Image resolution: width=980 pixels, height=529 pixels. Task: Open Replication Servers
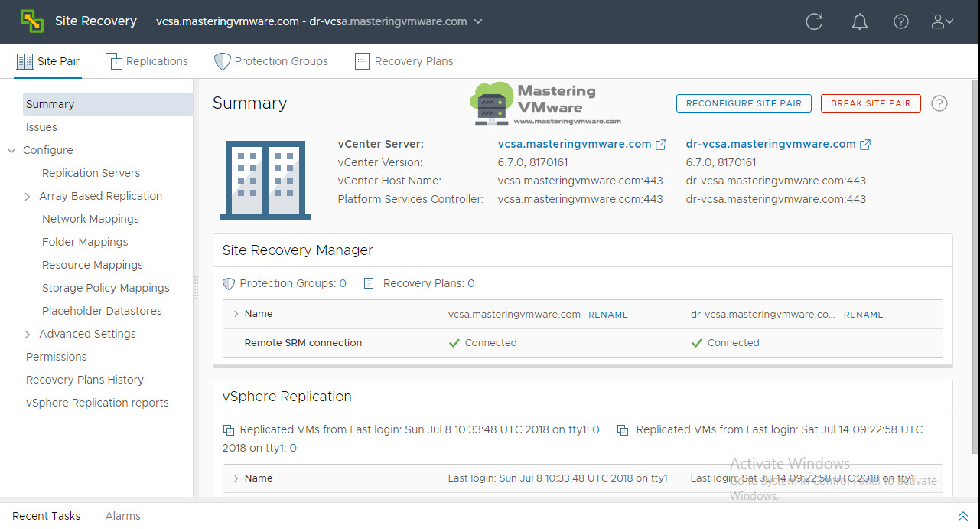[x=91, y=173]
